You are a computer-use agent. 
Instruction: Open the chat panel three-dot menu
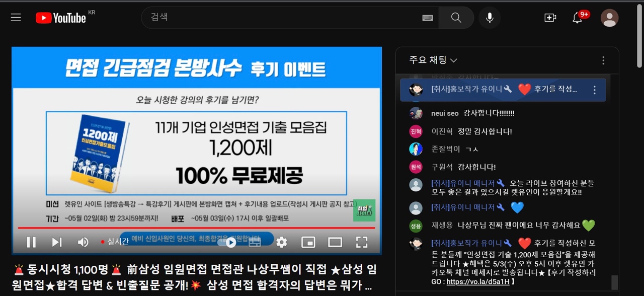coord(603,60)
